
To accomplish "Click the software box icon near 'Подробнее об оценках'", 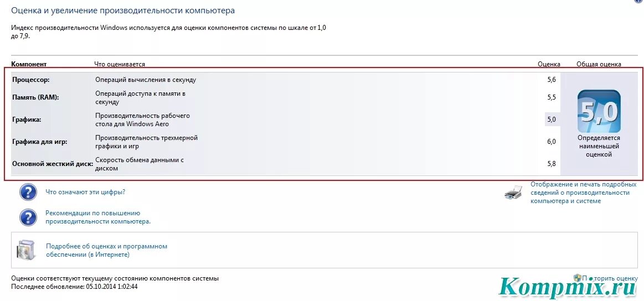I will pyautogui.click(x=27, y=251).
